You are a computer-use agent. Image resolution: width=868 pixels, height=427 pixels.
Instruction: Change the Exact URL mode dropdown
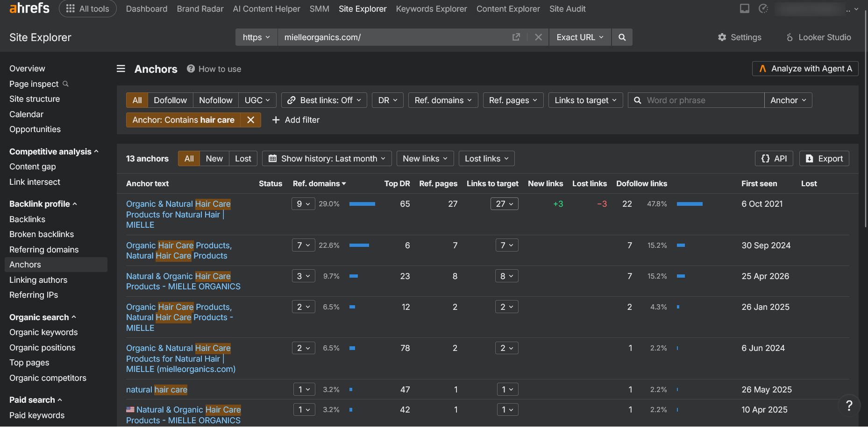click(x=580, y=37)
